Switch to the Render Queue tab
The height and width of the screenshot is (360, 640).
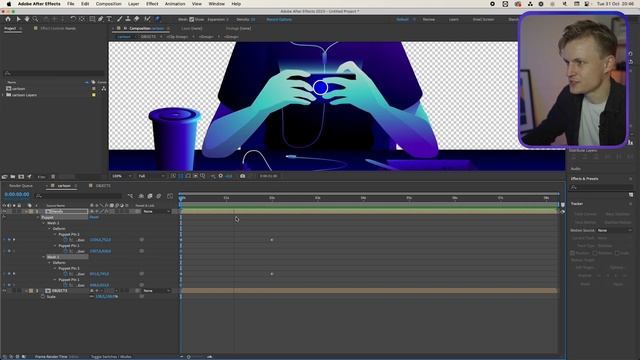(21, 186)
